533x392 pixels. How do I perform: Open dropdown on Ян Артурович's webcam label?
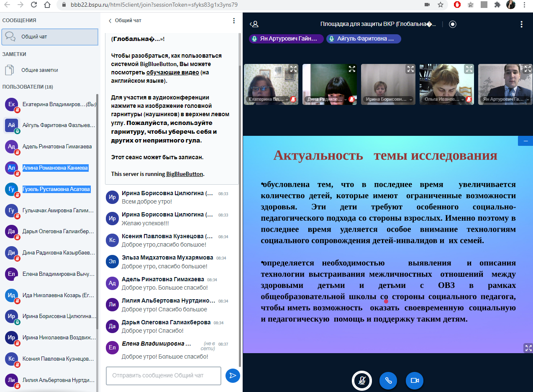coord(528,99)
